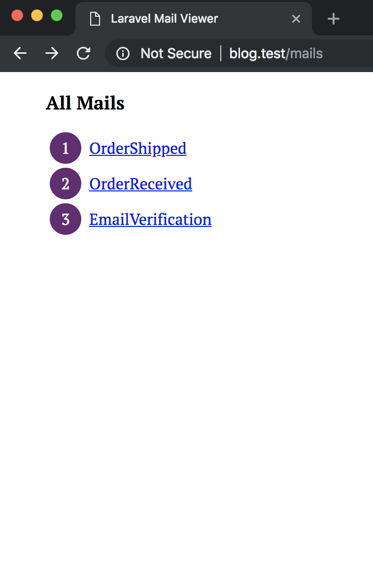
Task: Click the purple circle numbered 2
Action: point(66,184)
